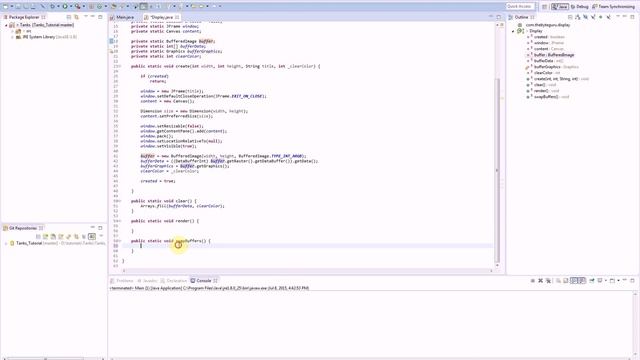Expand the JRE System Library node
640x360 pixels.
[x=13, y=37]
